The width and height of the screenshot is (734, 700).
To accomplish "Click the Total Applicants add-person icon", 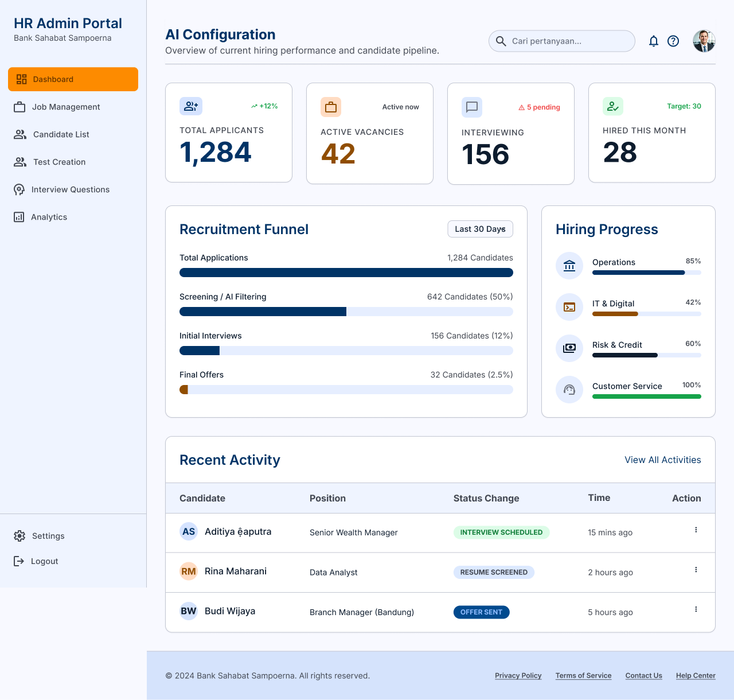I will click(x=191, y=106).
